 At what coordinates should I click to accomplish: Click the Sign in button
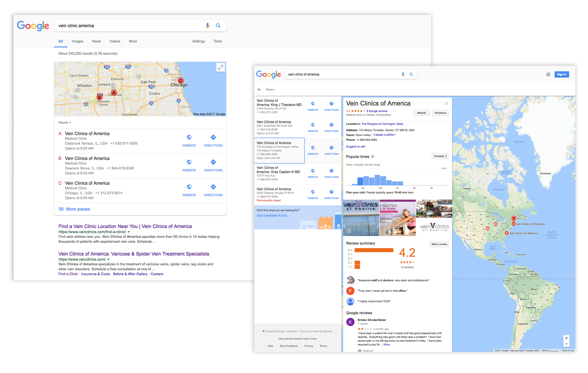(562, 74)
